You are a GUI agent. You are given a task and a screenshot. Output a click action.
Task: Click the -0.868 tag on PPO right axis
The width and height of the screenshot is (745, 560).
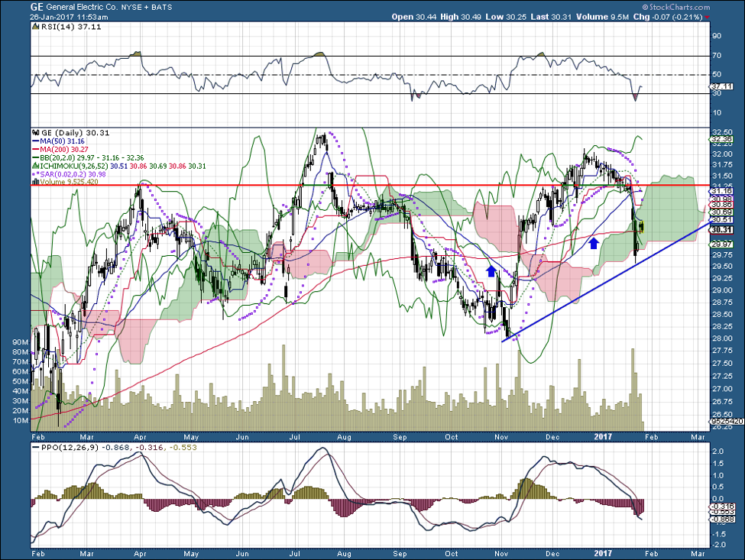pos(723,520)
